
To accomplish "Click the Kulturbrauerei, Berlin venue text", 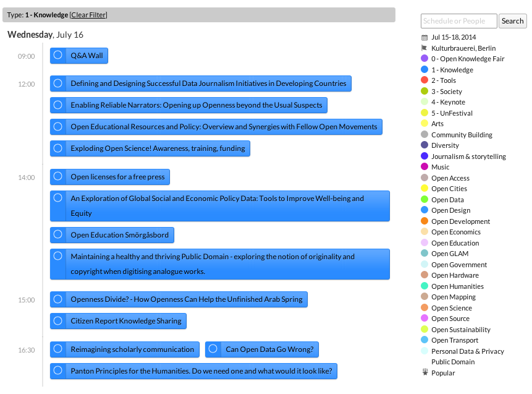I will [x=463, y=48].
